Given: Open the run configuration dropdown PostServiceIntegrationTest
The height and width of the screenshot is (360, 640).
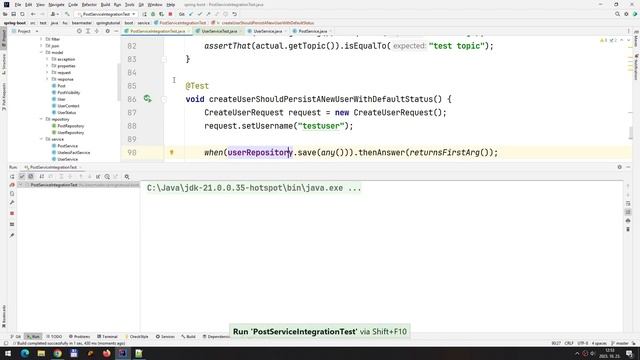Looking at the screenshot, I should 107,14.
